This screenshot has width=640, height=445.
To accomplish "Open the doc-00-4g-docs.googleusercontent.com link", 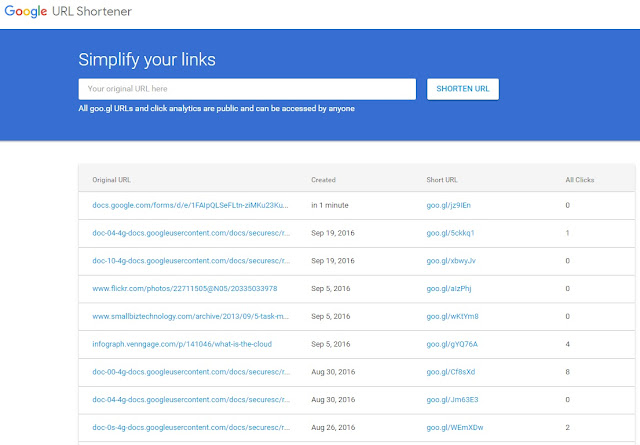I will [190, 372].
